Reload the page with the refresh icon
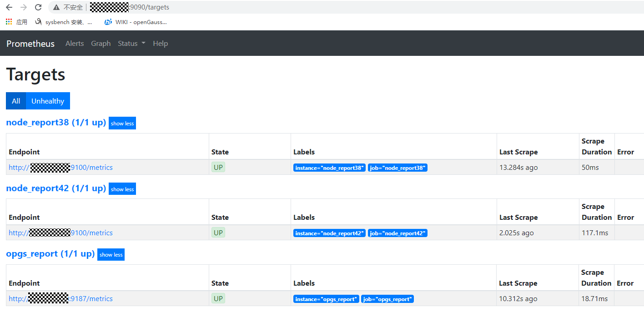The width and height of the screenshot is (644, 312). (x=38, y=7)
